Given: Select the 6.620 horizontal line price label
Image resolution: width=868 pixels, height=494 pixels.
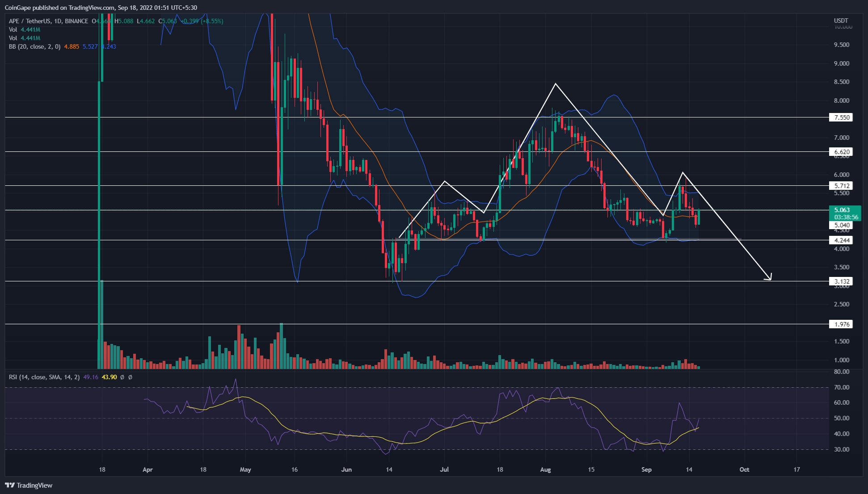Looking at the screenshot, I should [x=840, y=152].
